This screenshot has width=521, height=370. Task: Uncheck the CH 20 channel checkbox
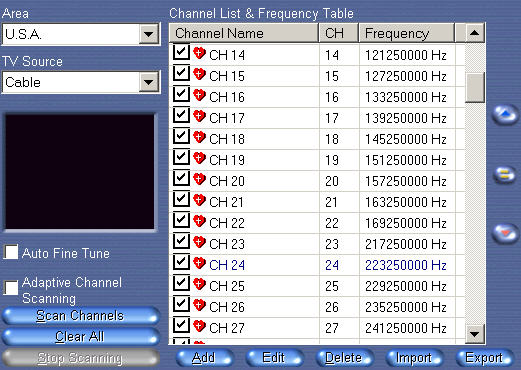[x=181, y=178]
